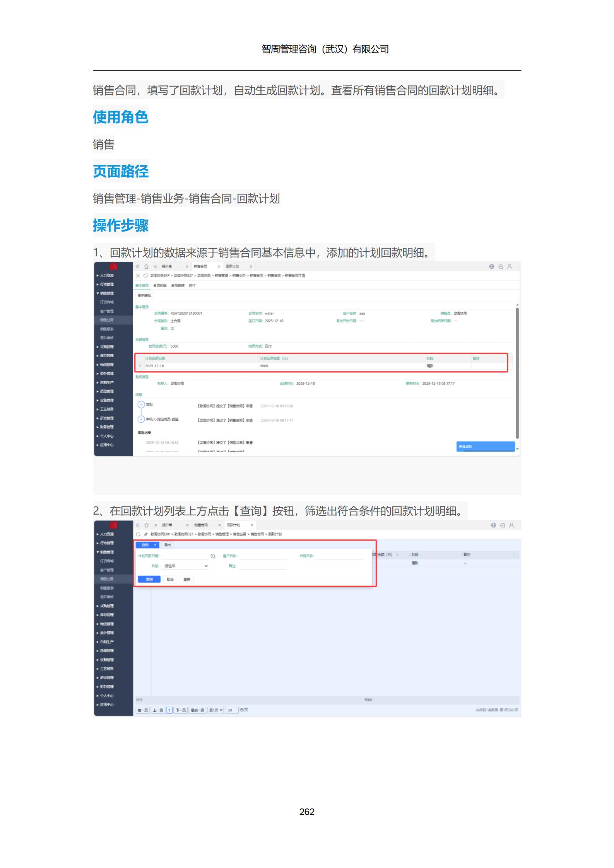Click the sort icon on the 金额 (元) column header
This screenshot has height=868, width=614.
click(x=397, y=554)
